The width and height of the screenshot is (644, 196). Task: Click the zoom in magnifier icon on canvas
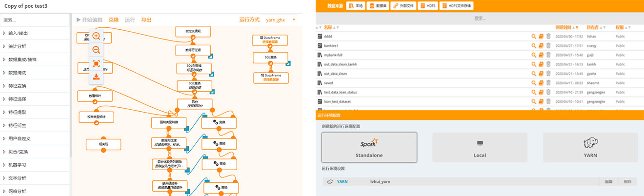tap(96, 36)
